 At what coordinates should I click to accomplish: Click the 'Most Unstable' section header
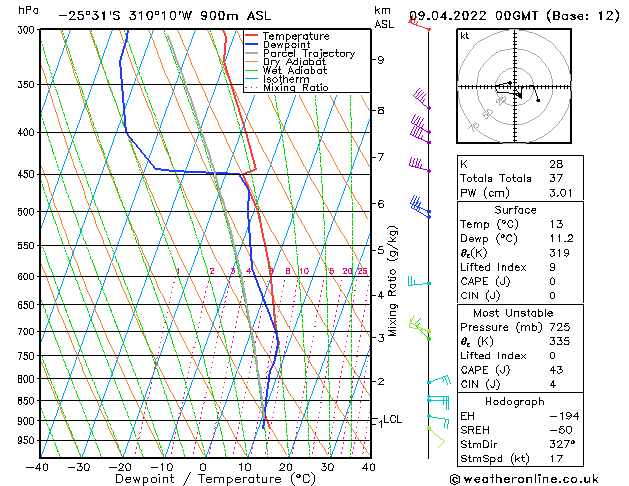tap(513, 313)
